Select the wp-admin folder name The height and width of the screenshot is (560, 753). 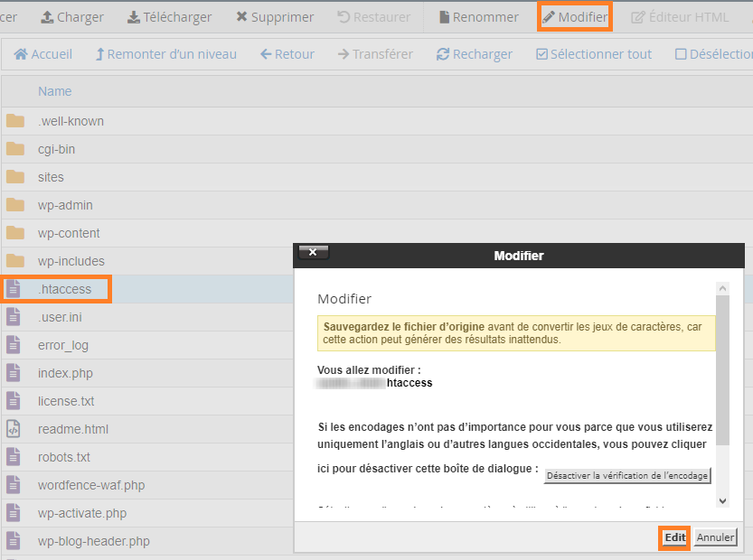pyautogui.click(x=65, y=205)
